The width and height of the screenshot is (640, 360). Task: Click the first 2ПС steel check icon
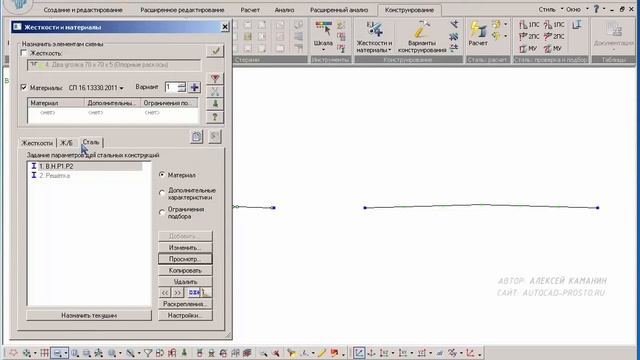(529, 37)
